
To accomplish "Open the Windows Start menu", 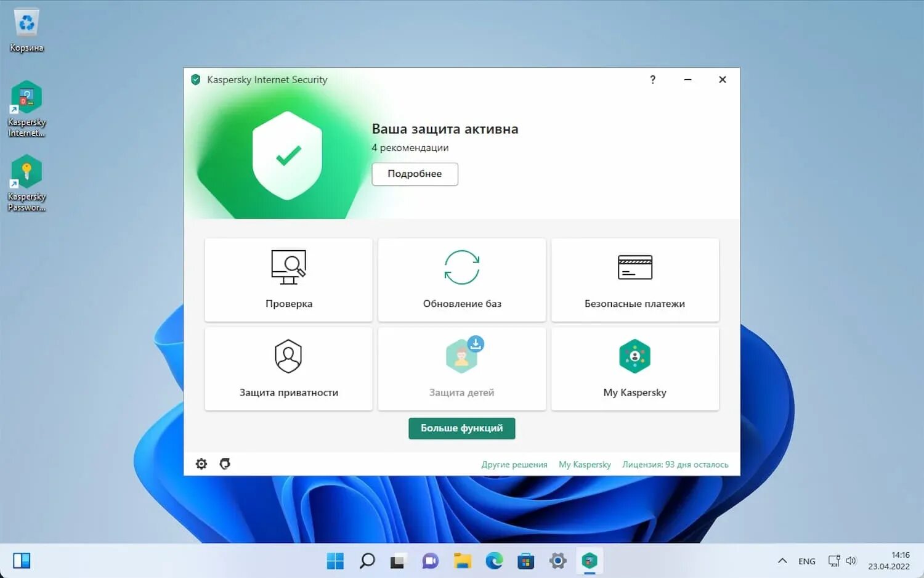I will click(x=334, y=561).
